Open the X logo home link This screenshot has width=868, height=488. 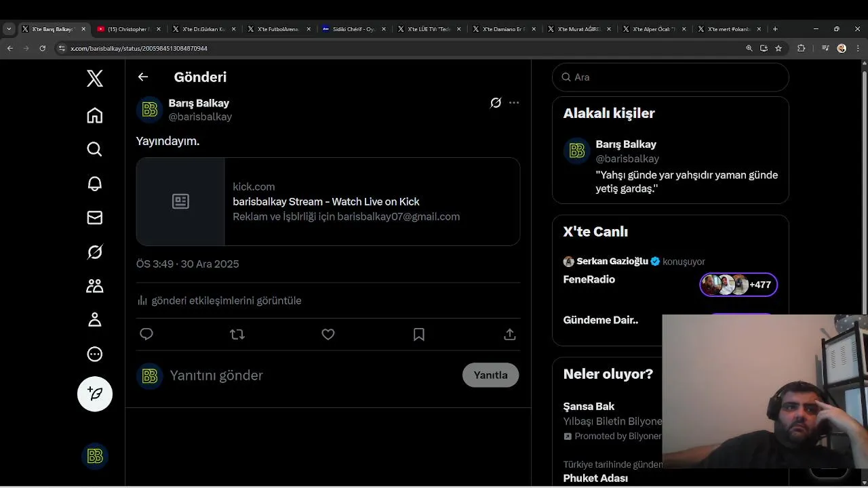(x=95, y=78)
